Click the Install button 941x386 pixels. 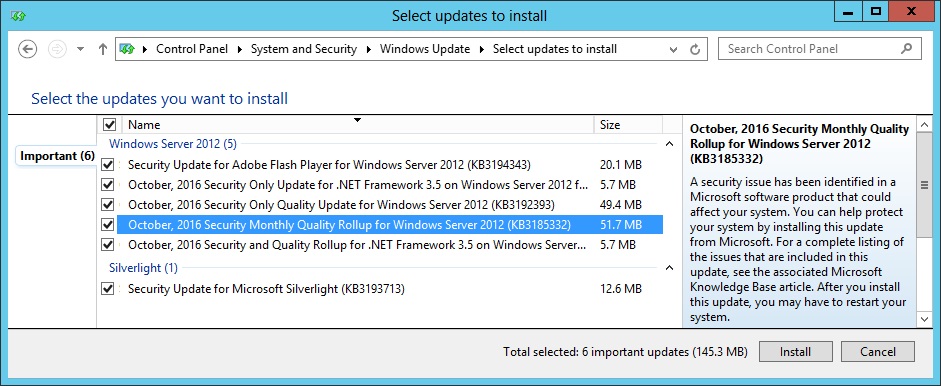coord(795,352)
